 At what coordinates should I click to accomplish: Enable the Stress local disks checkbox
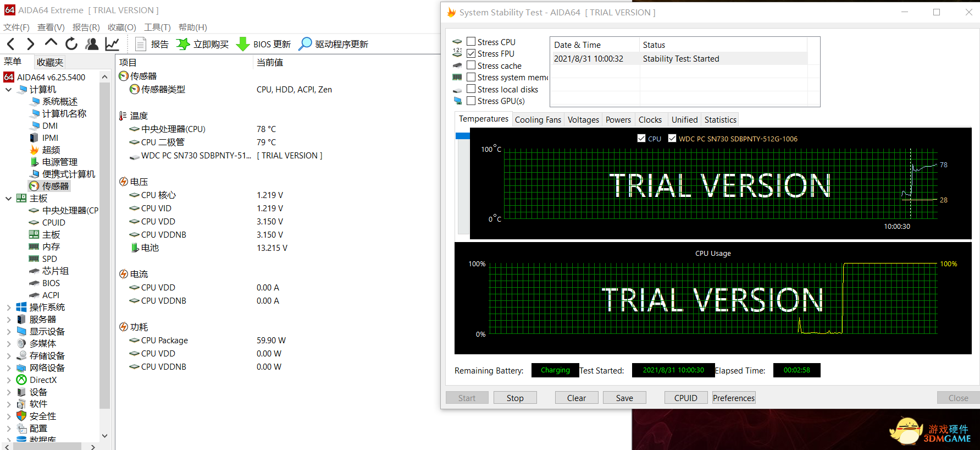471,89
